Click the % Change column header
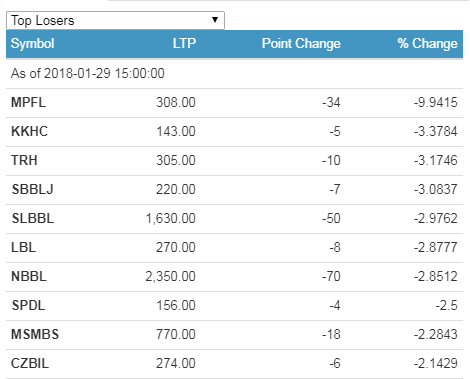 pyautogui.click(x=427, y=44)
